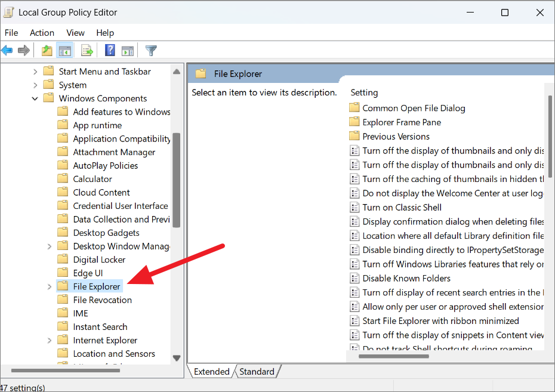Select Disable binding directly to IPropertySetStorage setting
Screen dimensions: 555x392
pos(453,250)
